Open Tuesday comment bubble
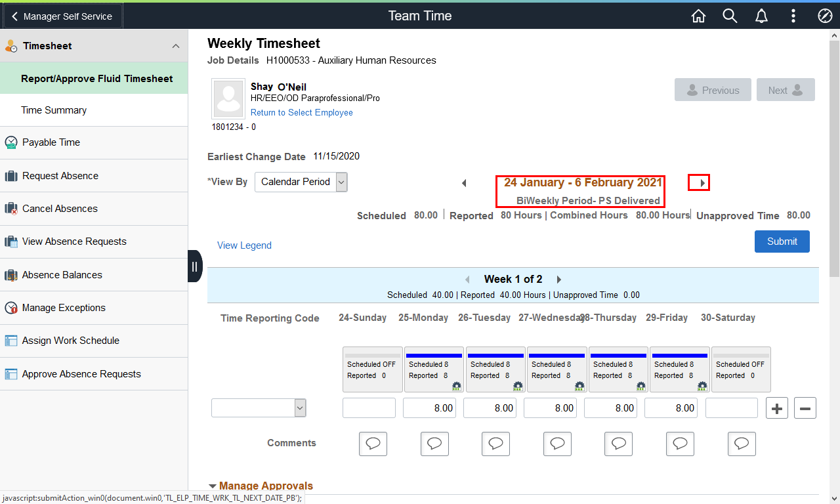The width and height of the screenshot is (840, 504). click(495, 444)
